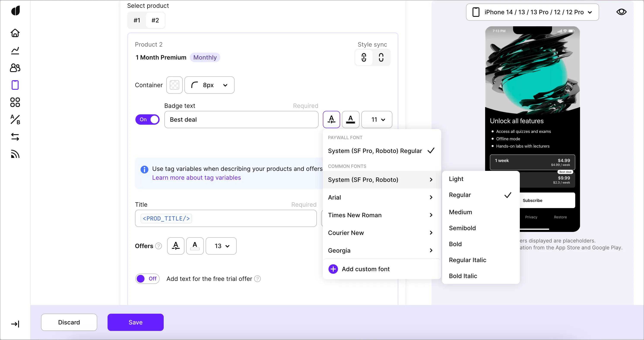Turn off the Badge text toggle
Image resolution: width=644 pixels, height=340 pixels.
point(147,120)
